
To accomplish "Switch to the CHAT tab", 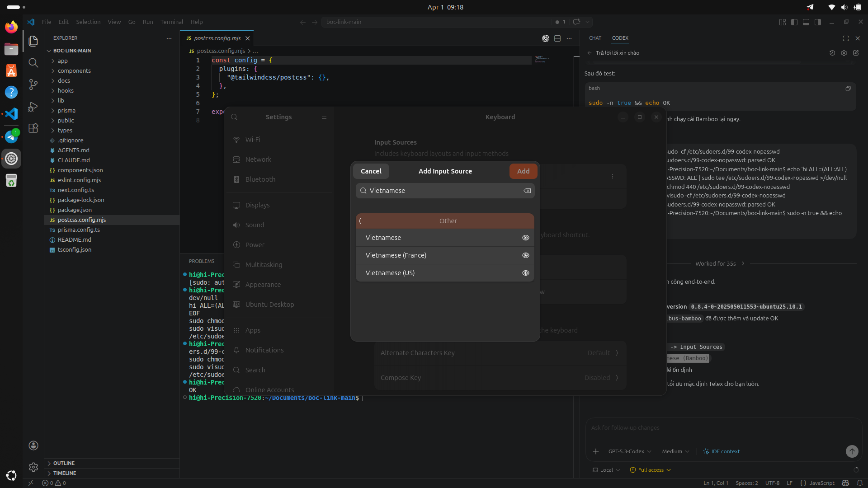I will pos(595,38).
